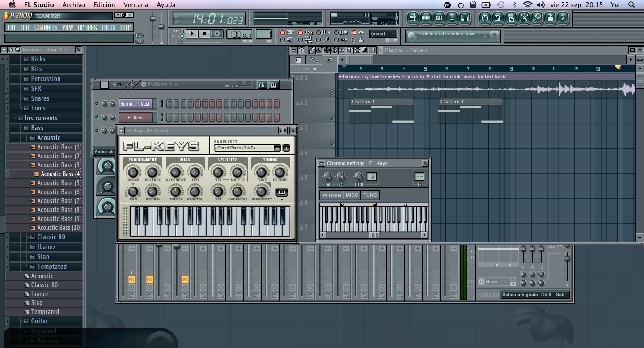This screenshot has width=644, height=348.
Task: Select the Playlist pencil draw tool
Action: (312, 50)
